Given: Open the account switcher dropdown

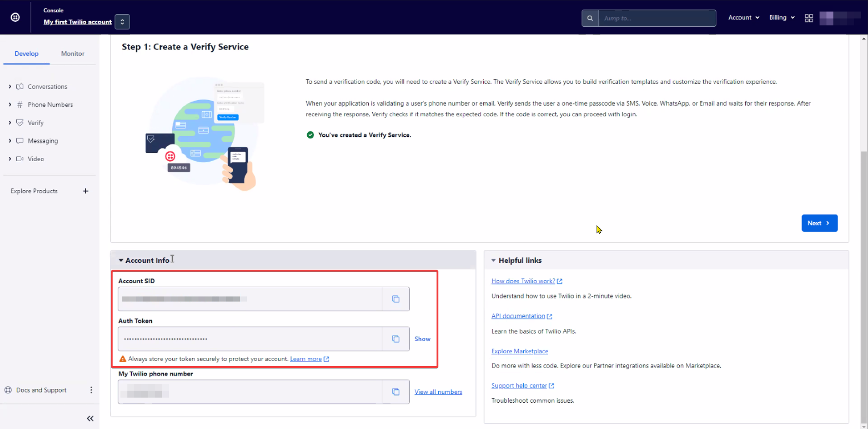Looking at the screenshot, I should [122, 22].
